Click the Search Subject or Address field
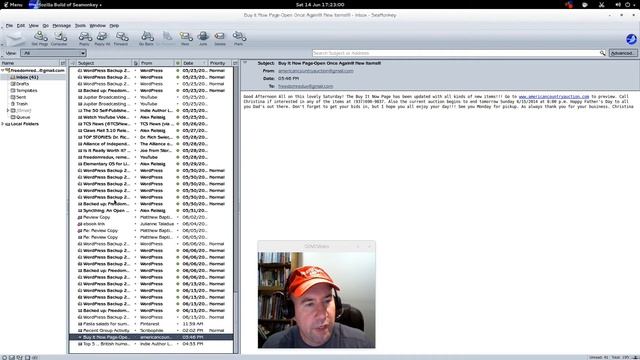This screenshot has width=640, height=360. (x=456, y=53)
